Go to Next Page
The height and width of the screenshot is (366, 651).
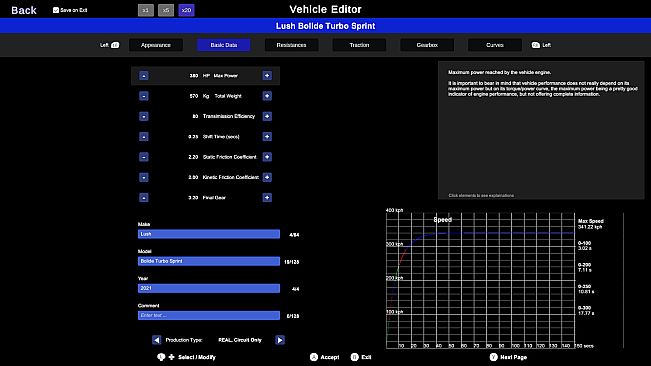tap(514, 357)
